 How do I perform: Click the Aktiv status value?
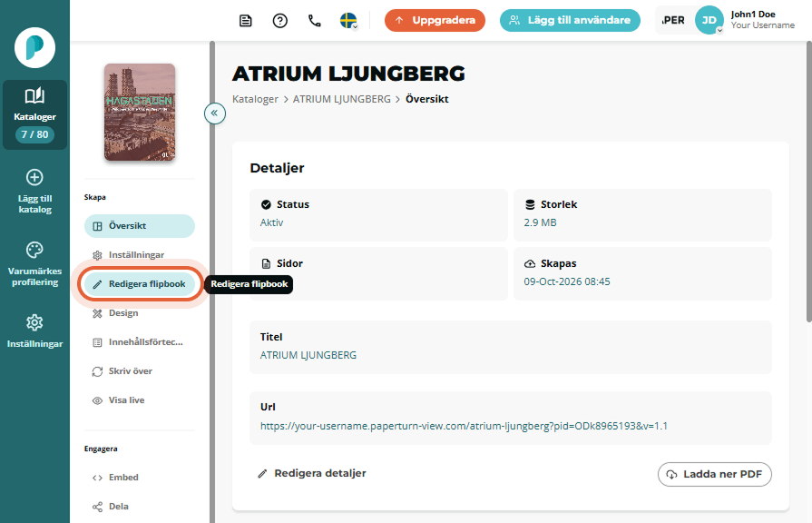271,222
